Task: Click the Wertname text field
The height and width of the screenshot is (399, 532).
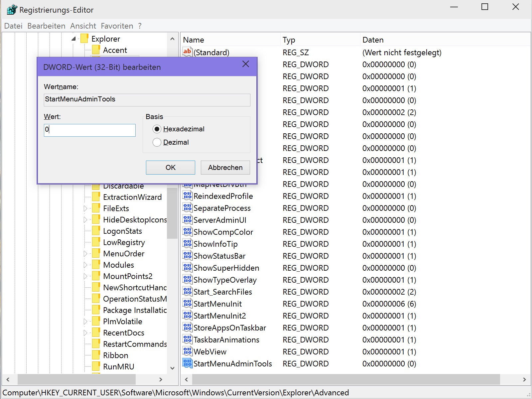Action: pos(147,100)
